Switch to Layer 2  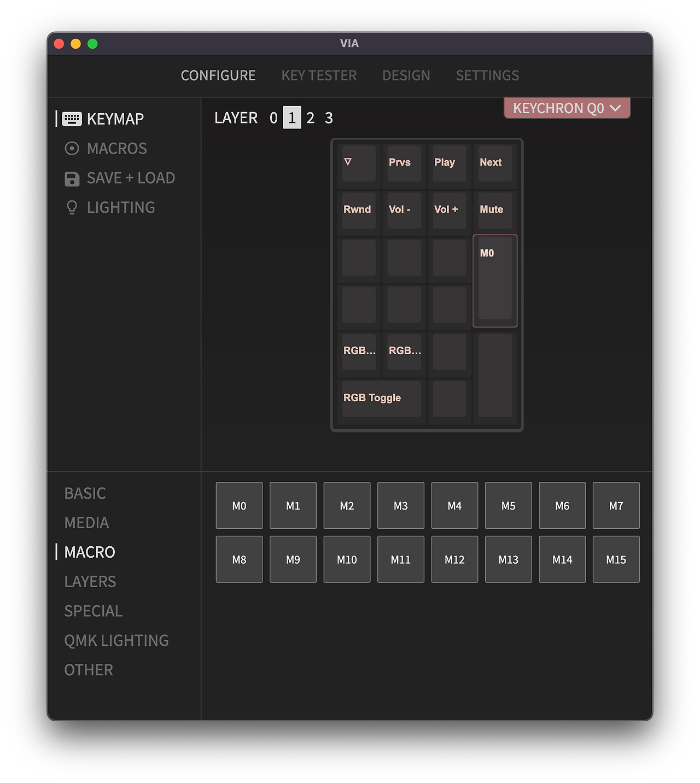coord(310,118)
